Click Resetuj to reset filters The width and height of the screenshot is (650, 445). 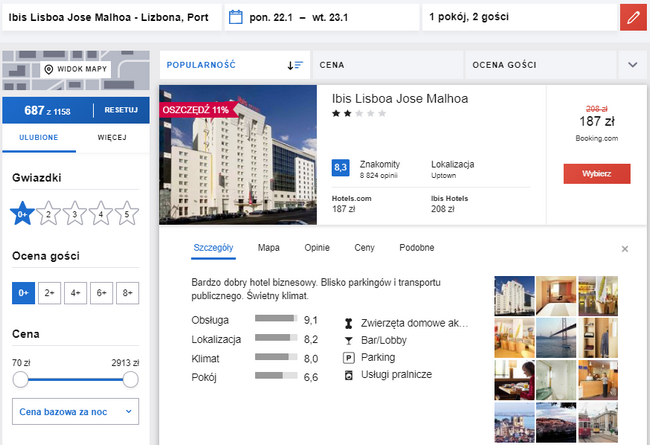[121, 110]
